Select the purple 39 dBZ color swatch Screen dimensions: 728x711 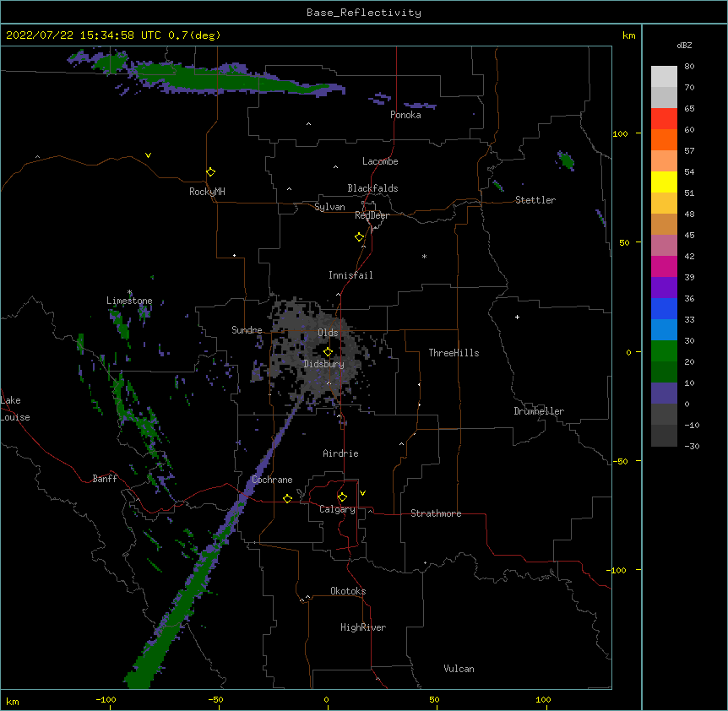tap(664, 288)
